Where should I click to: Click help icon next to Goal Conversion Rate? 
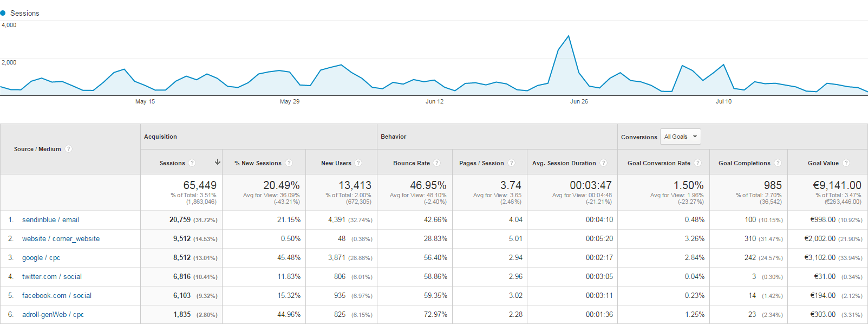click(698, 163)
